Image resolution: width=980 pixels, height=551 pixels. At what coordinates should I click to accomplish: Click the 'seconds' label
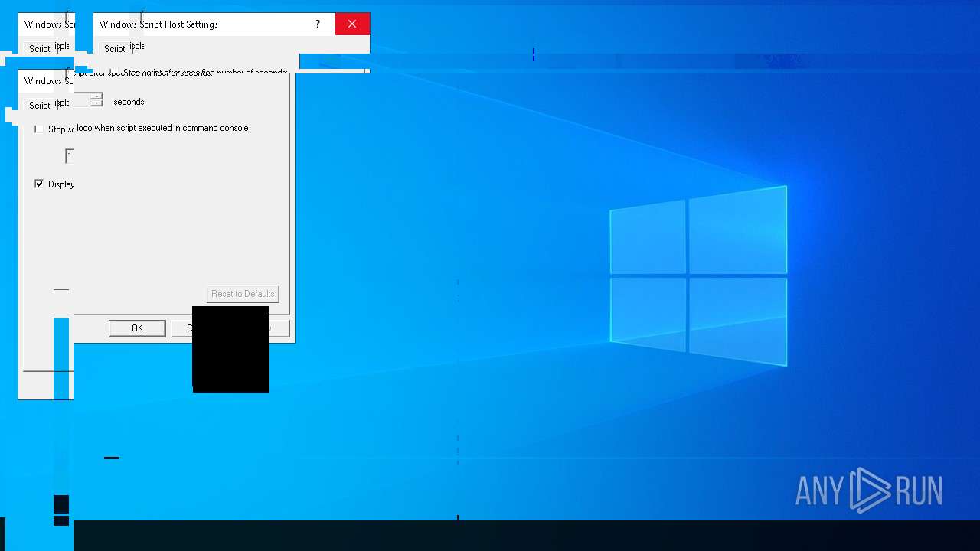pos(129,102)
